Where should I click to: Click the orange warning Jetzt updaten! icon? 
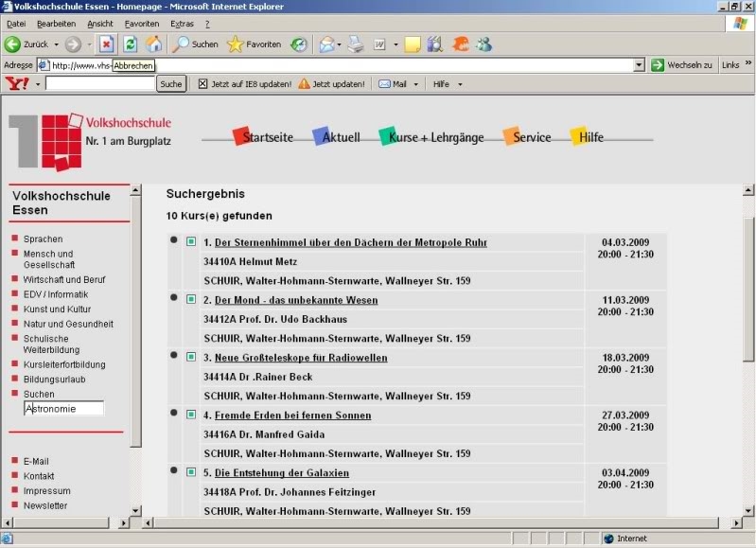[304, 84]
